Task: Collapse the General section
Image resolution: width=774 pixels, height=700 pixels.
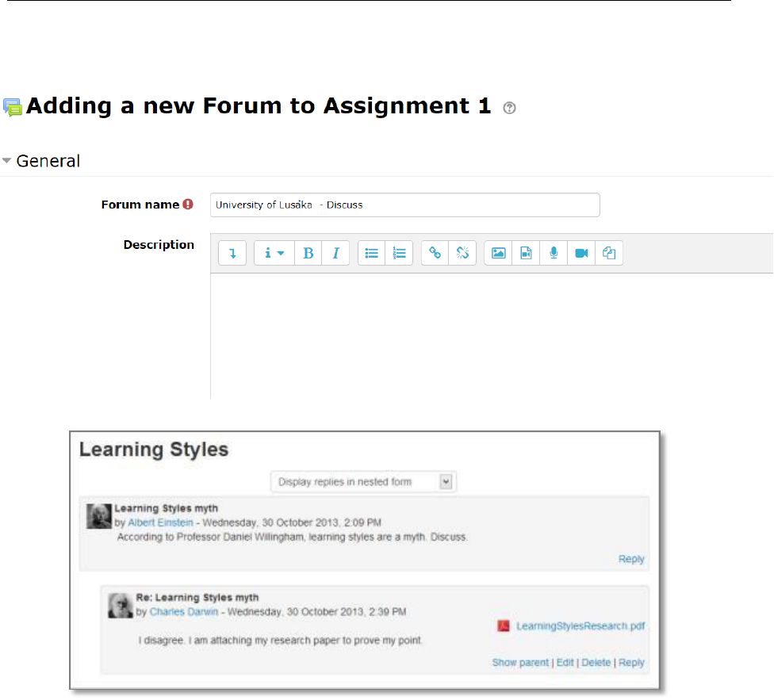Action: coord(40,161)
